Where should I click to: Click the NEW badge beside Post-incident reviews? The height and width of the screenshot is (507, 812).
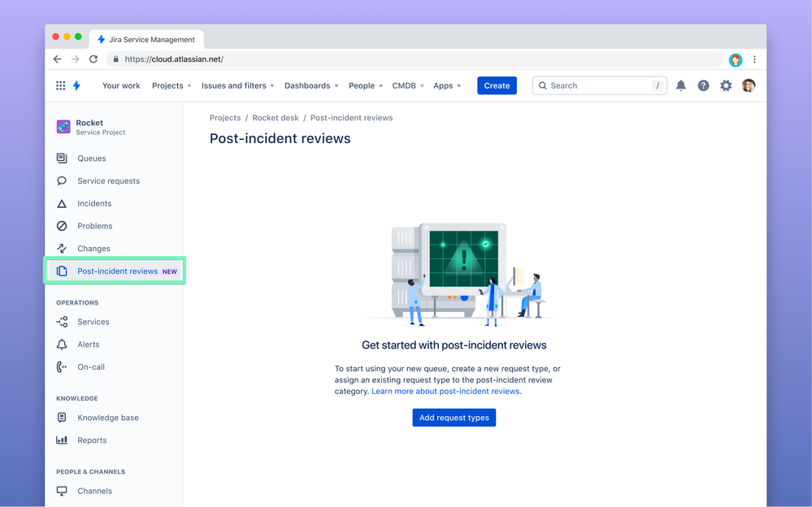pyautogui.click(x=169, y=271)
